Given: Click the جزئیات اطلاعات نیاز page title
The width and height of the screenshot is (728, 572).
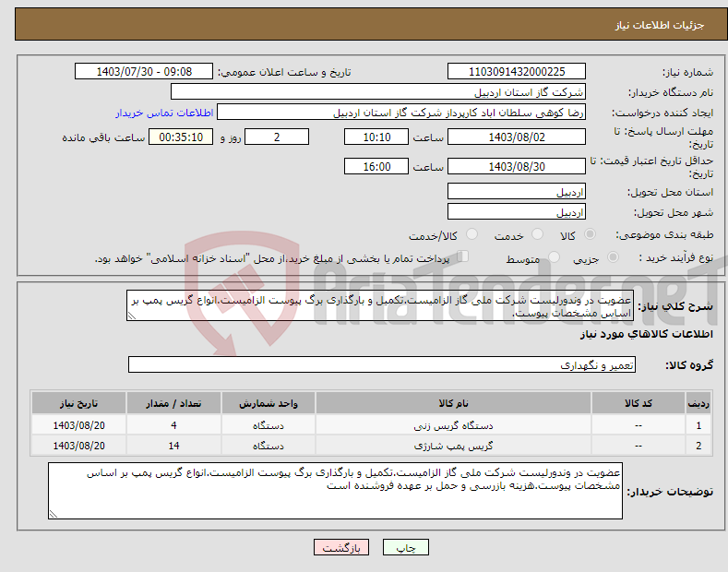Looking at the screenshot, I should coord(660,25).
